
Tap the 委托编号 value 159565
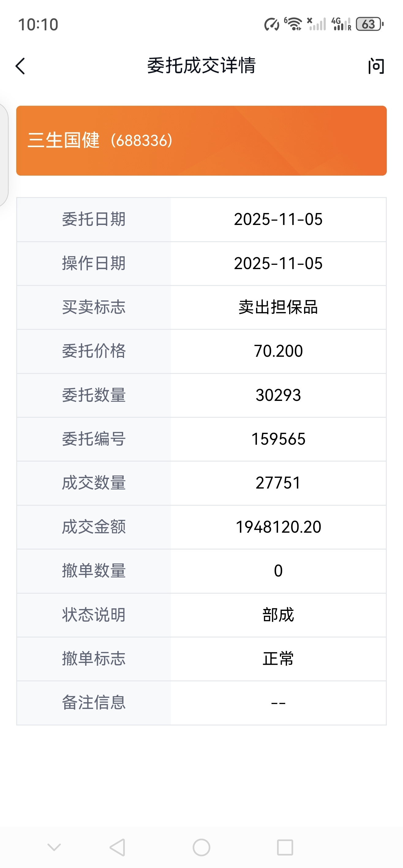[x=278, y=439]
